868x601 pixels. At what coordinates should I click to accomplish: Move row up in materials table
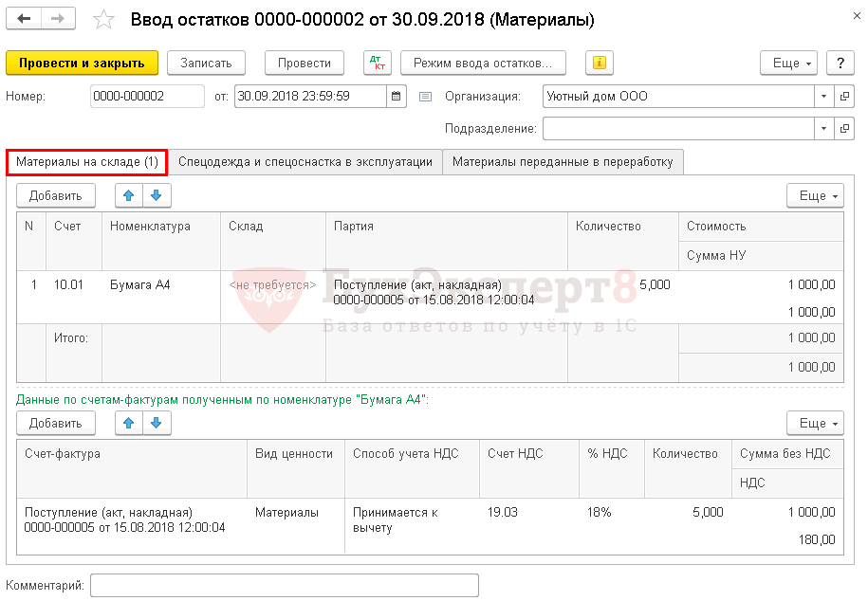(x=129, y=195)
